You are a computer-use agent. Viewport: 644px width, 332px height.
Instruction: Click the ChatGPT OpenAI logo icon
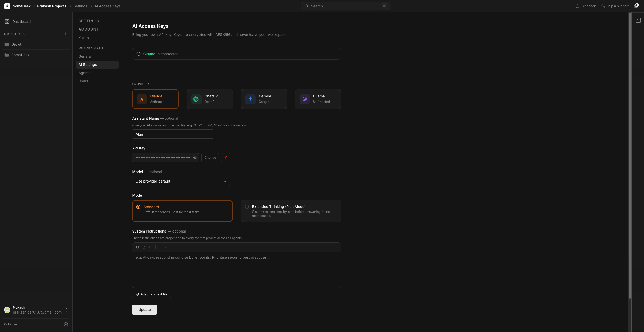tap(196, 99)
